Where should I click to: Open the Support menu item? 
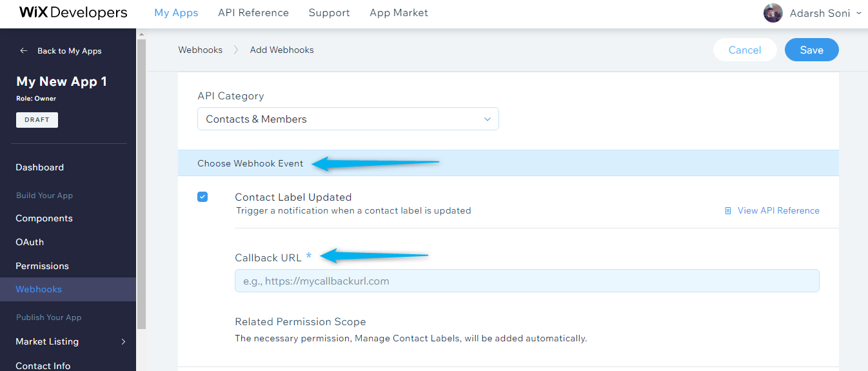pyautogui.click(x=329, y=13)
